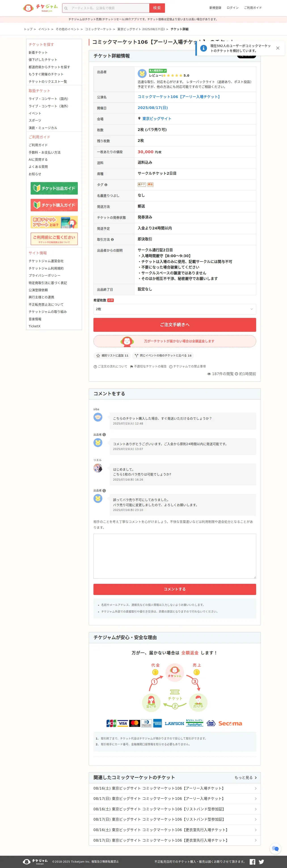Compare with other tickets for the same event
287x868 pixels.
pyautogui.click(x=163, y=355)
